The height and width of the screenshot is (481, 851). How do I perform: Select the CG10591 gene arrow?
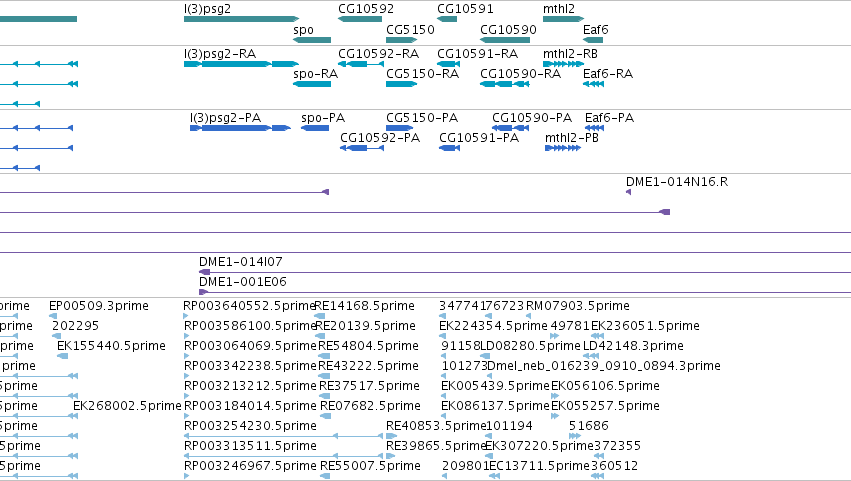[447, 19]
